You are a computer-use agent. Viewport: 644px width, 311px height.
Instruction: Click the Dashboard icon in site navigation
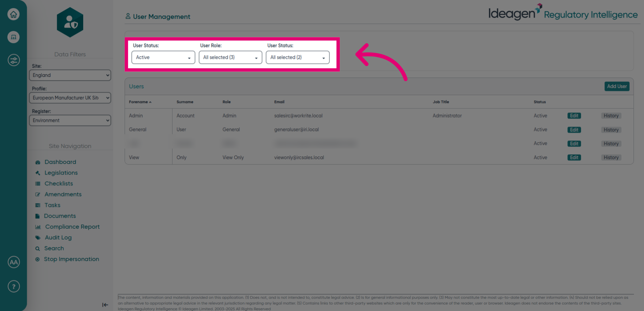(38, 162)
